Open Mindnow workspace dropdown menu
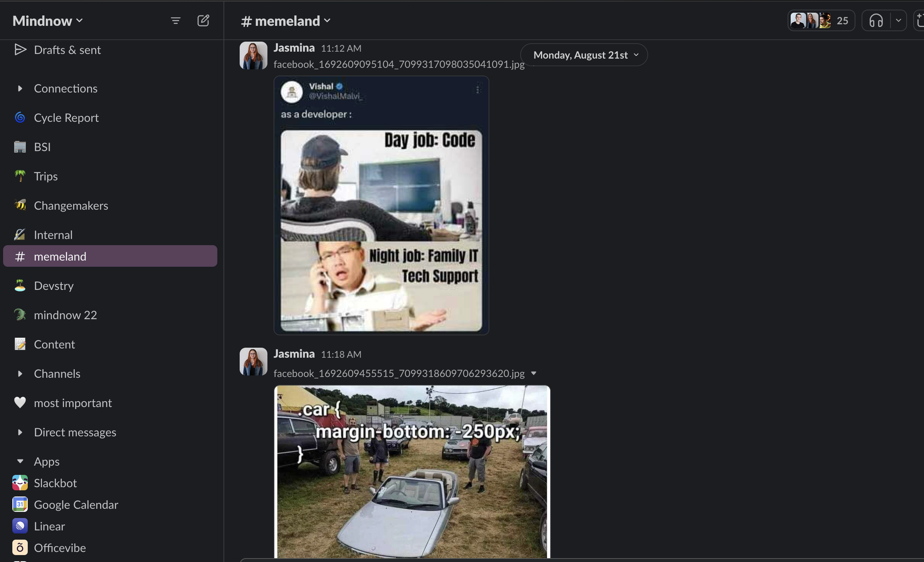The image size is (924, 562). pyautogui.click(x=48, y=21)
